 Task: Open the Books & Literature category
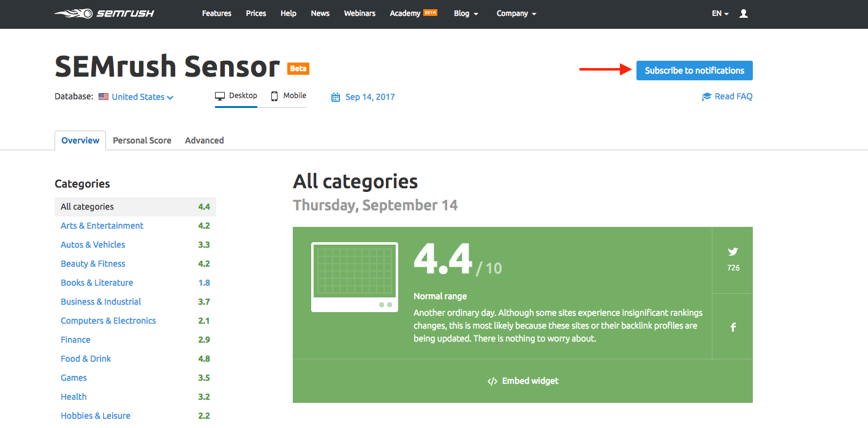pyautogui.click(x=97, y=283)
